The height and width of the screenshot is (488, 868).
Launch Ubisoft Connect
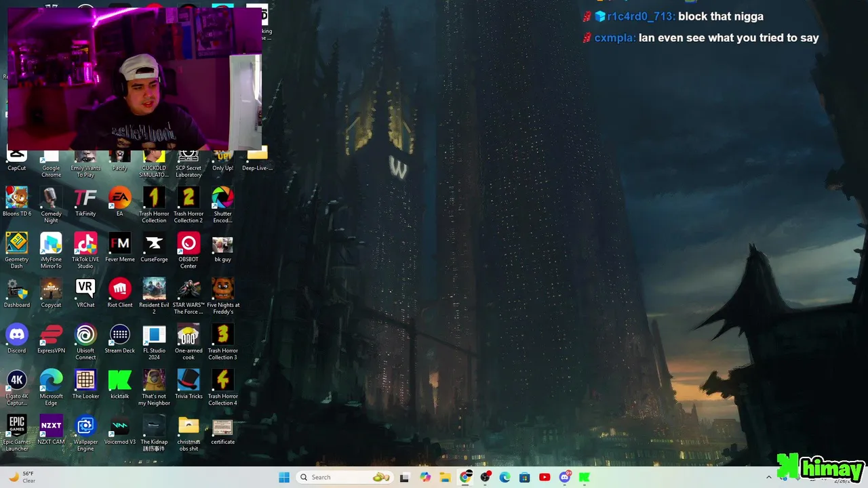(x=85, y=342)
